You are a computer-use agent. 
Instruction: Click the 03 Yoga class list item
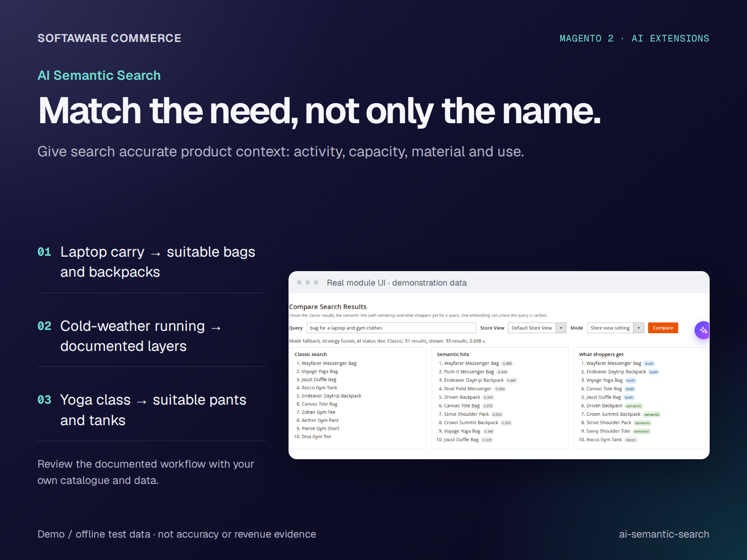click(x=152, y=410)
